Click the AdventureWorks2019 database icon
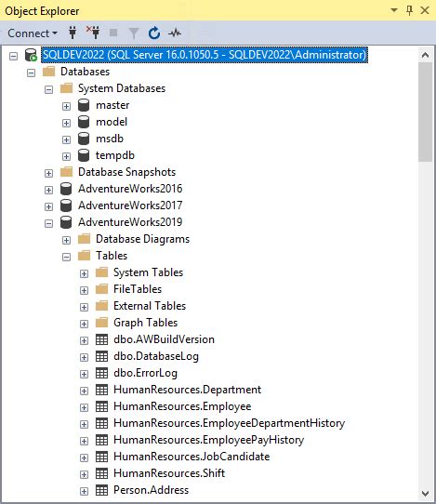The image size is (436, 504). 66,222
